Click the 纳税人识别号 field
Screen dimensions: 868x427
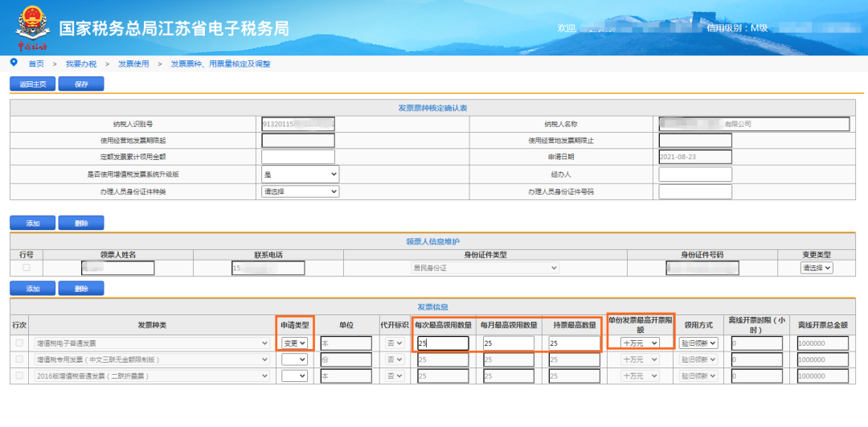pyautogui.click(x=298, y=125)
